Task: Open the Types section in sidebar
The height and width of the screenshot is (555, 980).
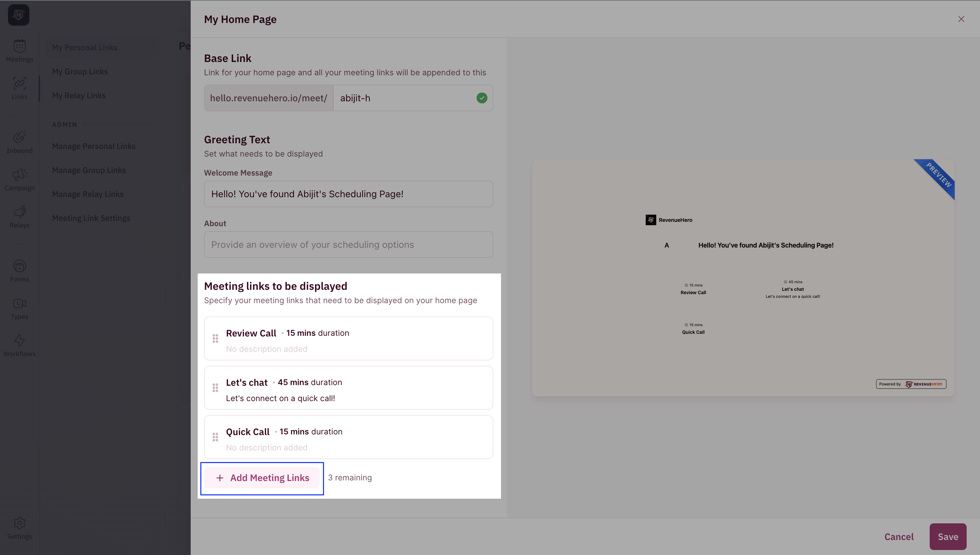Action: tap(19, 308)
